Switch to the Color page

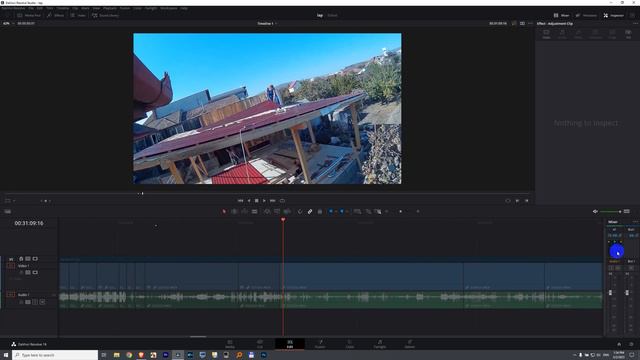click(x=350, y=344)
